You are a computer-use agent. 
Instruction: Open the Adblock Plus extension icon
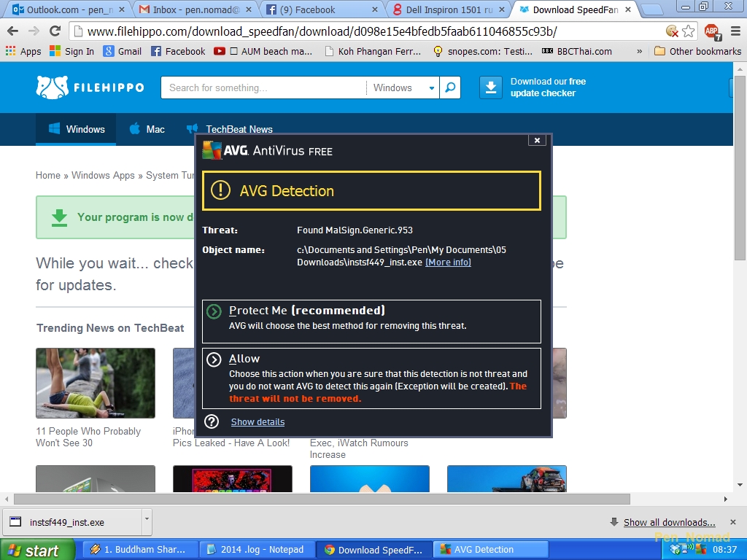pos(712,32)
